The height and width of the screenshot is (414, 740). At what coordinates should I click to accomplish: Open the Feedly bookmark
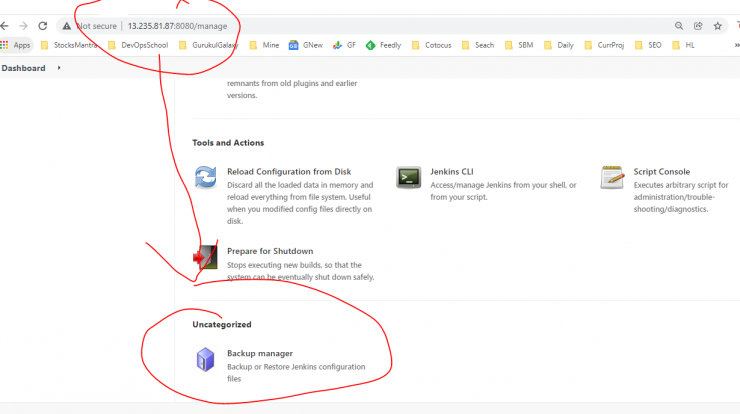point(384,45)
